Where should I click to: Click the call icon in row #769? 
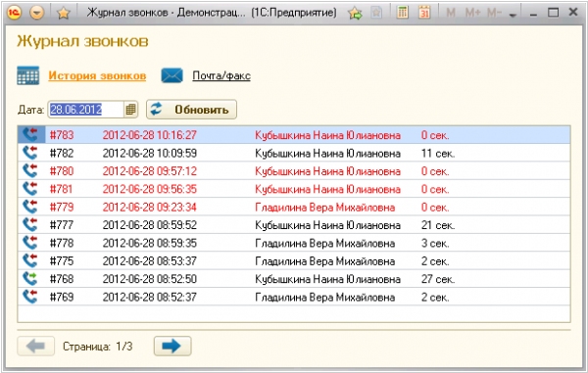click(30, 297)
